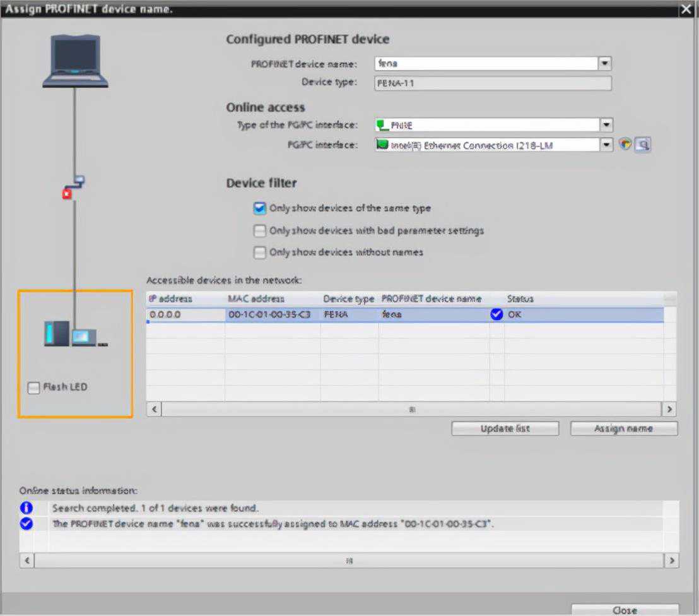Expand Type of the PG/PC interface dropdown
Viewport: 699px width, 616px height.
click(x=606, y=125)
